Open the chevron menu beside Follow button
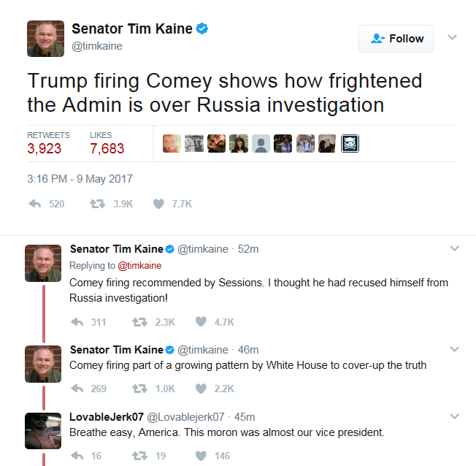The height and width of the screenshot is (466, 476). pos(452,37)
